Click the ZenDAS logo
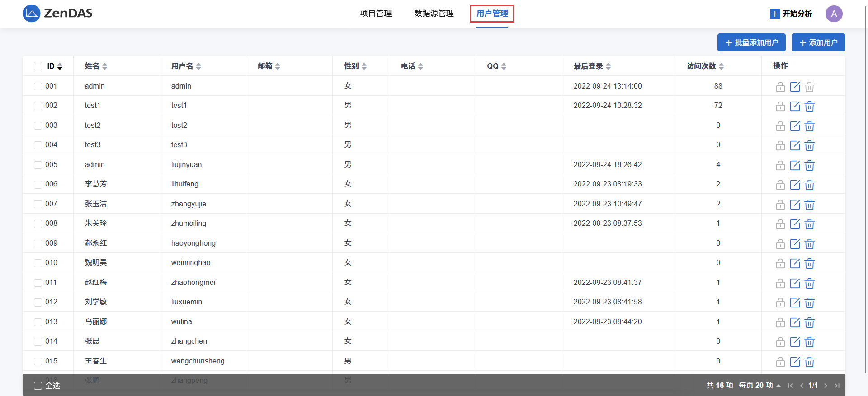Screen dimensions: 868x396 pyautogui.click(x=57, y=14)
